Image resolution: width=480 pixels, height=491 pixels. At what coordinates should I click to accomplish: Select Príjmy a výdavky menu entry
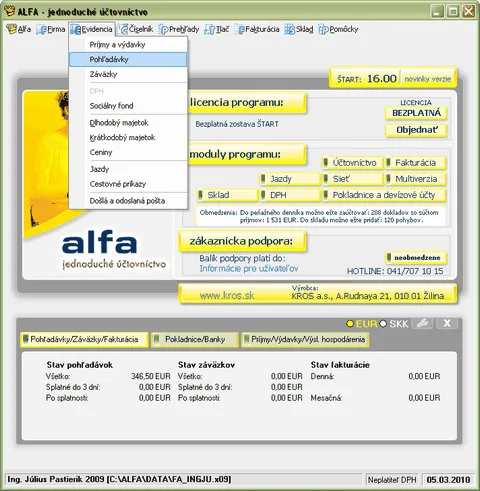(128, 45)
